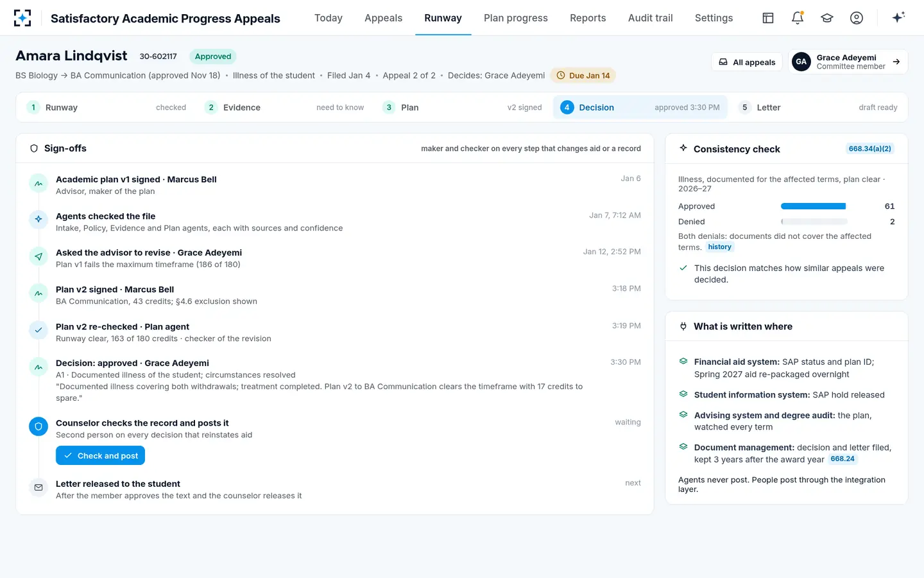Viewport: 924px width, 578px height.
Task: Go to the Plan progress tab
Action: [516, 18]
